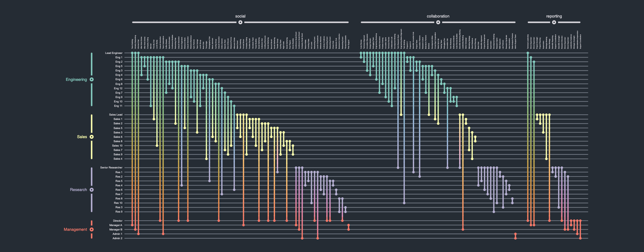Highlight the Senior Researcher row label

pos(111,167)
